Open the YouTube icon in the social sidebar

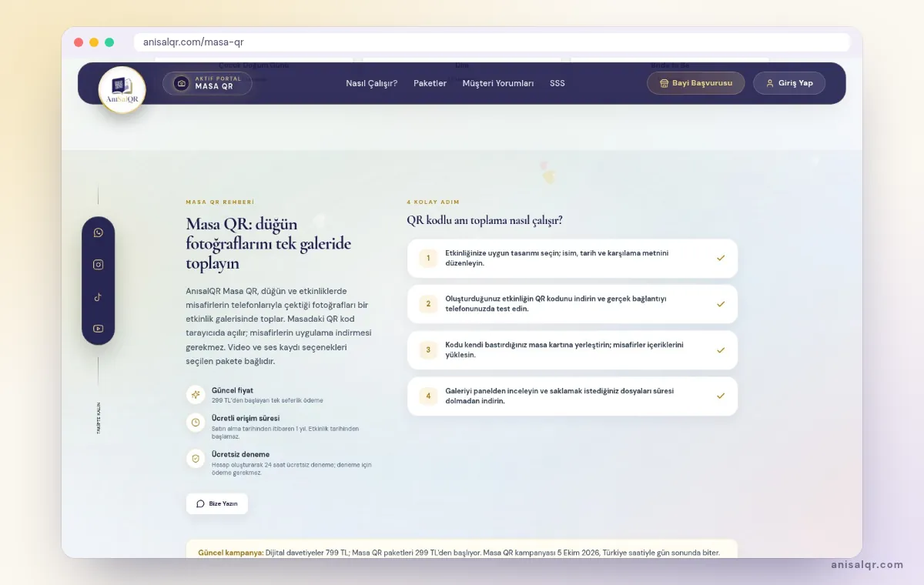[x=99, y=329]
